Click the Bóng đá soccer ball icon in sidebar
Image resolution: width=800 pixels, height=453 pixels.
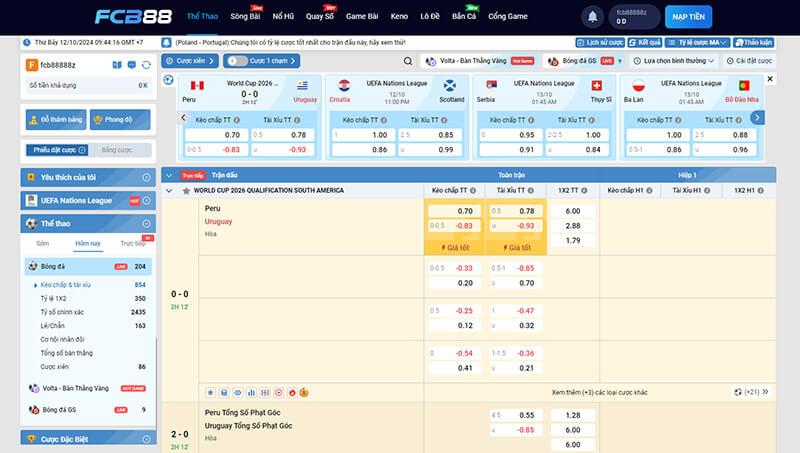(33, 267)
